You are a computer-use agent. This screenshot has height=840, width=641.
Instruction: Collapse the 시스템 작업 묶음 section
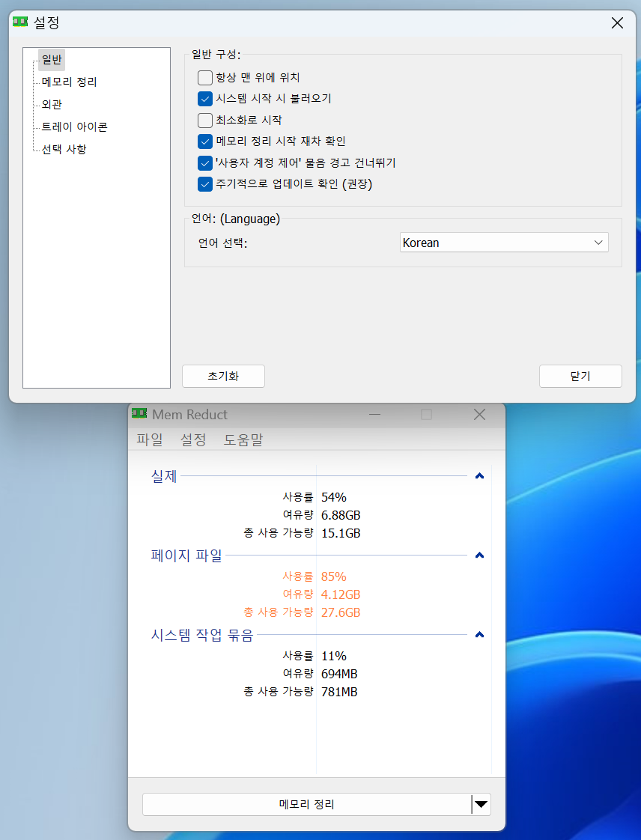[480, 635]
